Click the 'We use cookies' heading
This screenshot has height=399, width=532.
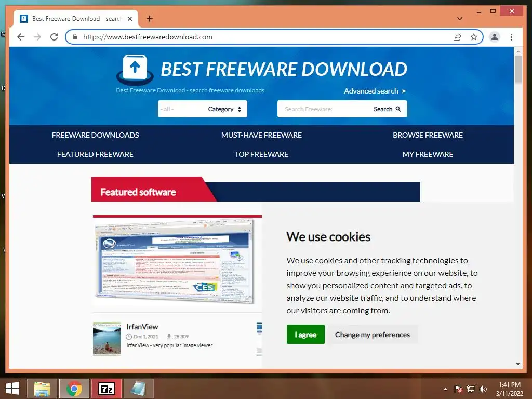328,237
